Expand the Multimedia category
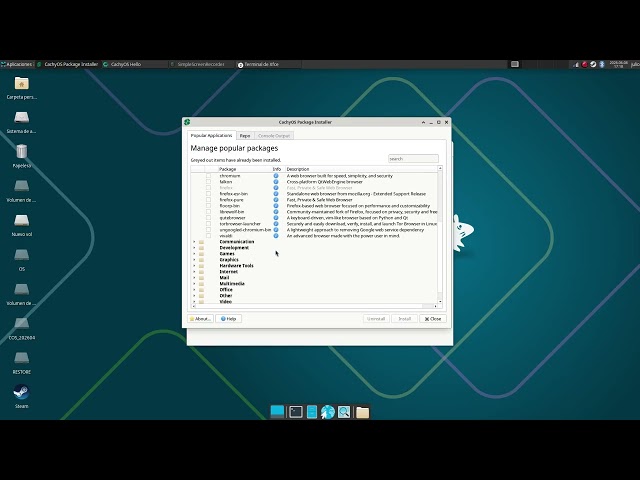 pyautogui.click(x=194, y=284)
